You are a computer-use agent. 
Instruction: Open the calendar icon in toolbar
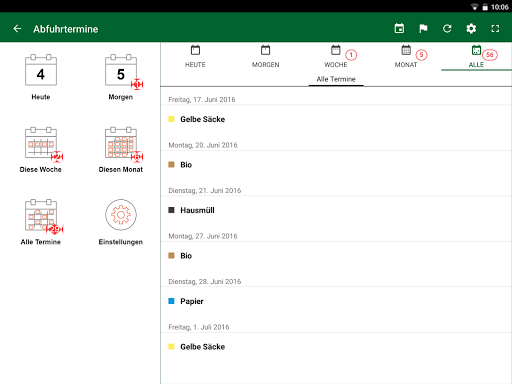click(399, 29)
